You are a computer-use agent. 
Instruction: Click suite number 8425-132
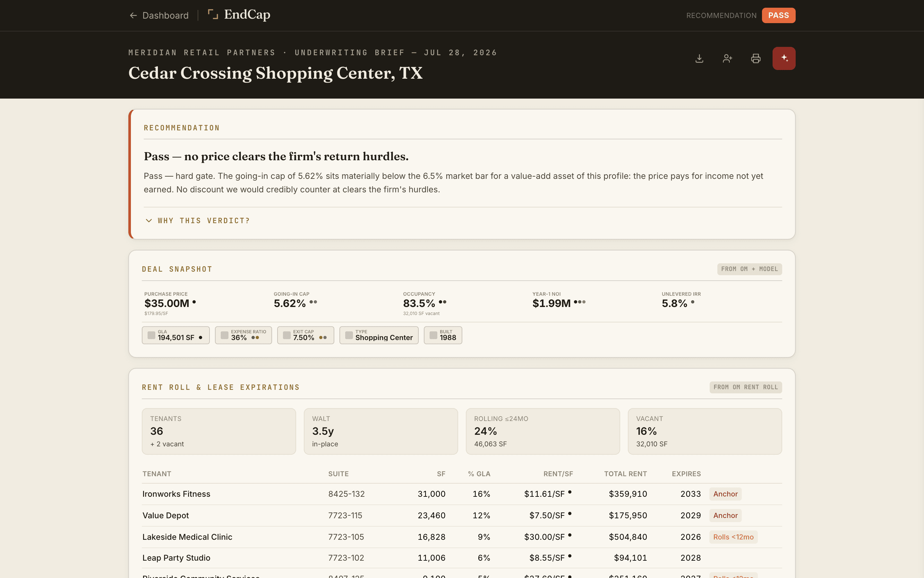[x=346, y=494]
